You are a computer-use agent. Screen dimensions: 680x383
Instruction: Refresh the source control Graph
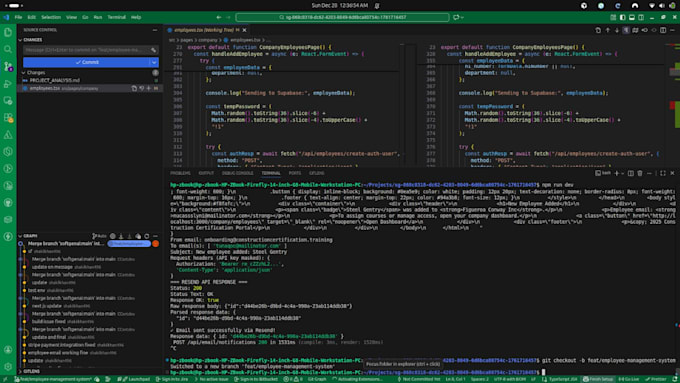[147, 236]
